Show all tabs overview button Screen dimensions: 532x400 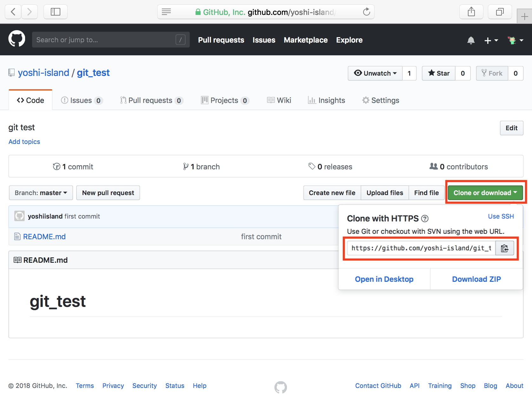(500, 12)
